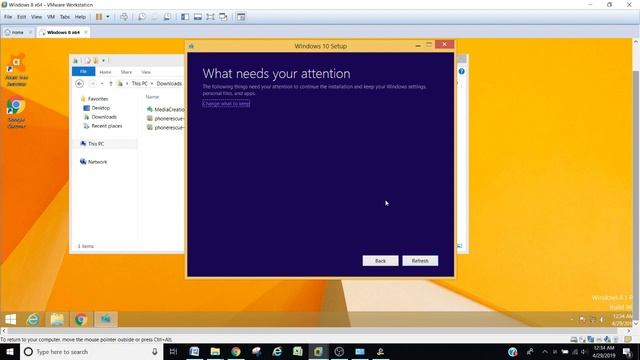The height and width of the screenshot is (360, 640).
Task: Click Downloads in the address breadcrumb
Action: (x=169, y=84)
